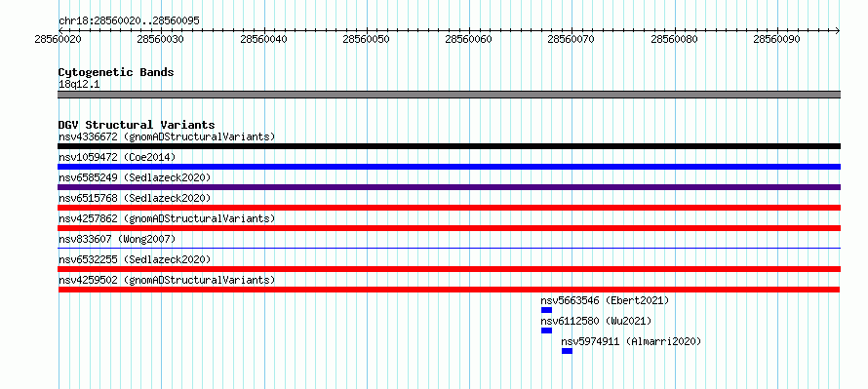The image size is (868, 389).
Task: Click ruler position 28560070
Action: (x=572, y=39)
